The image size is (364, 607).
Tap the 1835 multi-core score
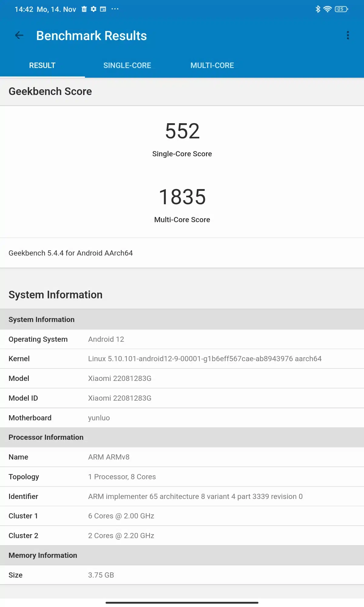[182, 197]
